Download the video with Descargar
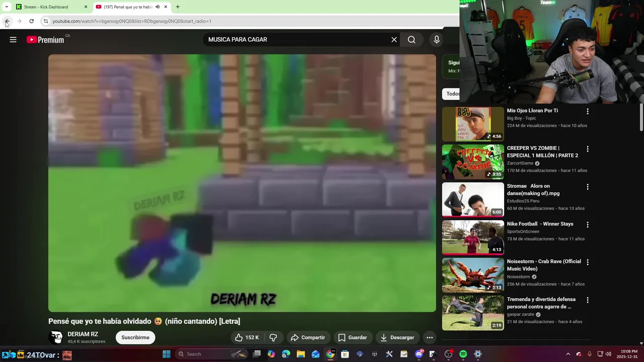644x362 pixels. tap(397, 337)
